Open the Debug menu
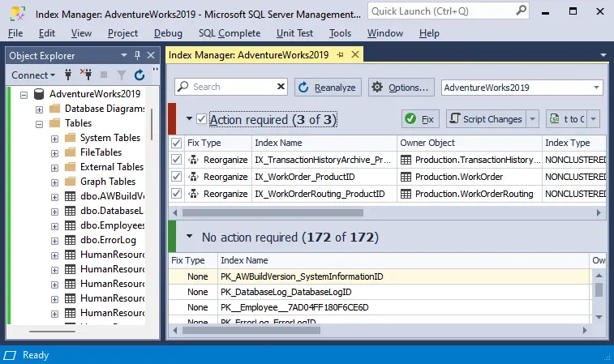Viewport: 614px width, 364px height. pyautogui.click(x=168, y=33)
